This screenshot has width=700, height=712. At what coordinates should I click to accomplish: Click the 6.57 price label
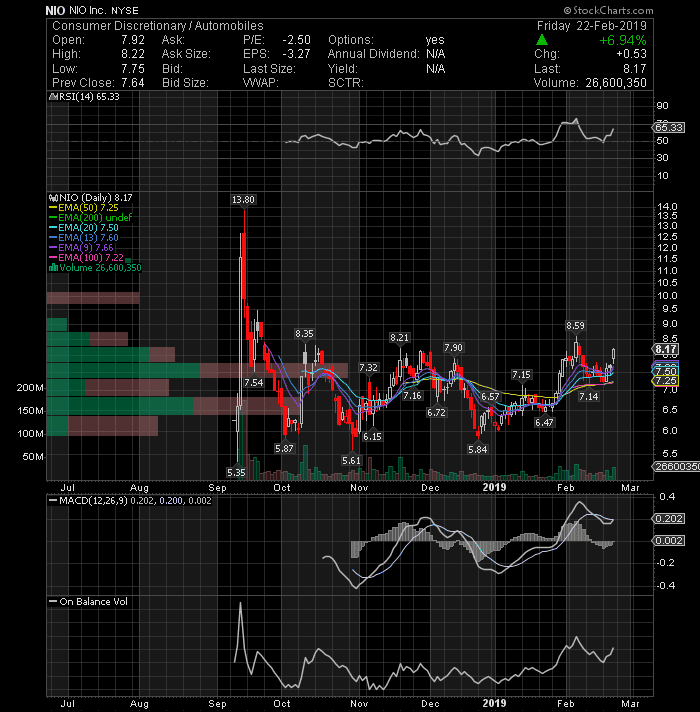490,396
